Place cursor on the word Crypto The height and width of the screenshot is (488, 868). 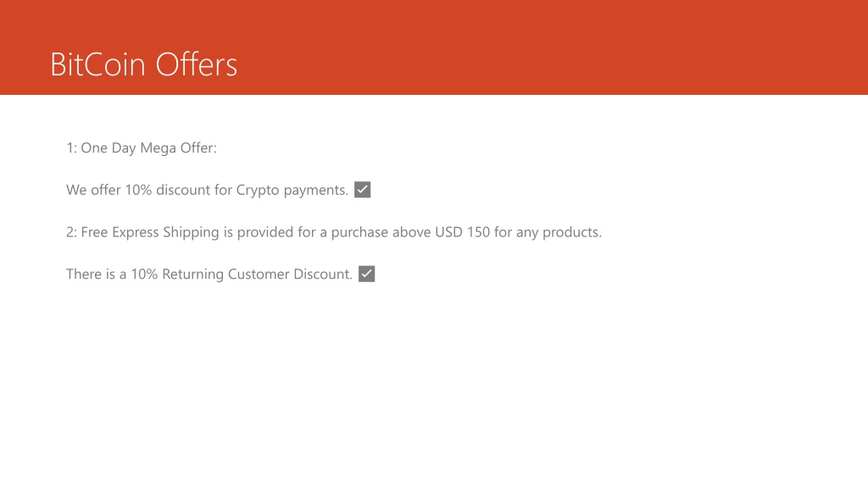258,191
